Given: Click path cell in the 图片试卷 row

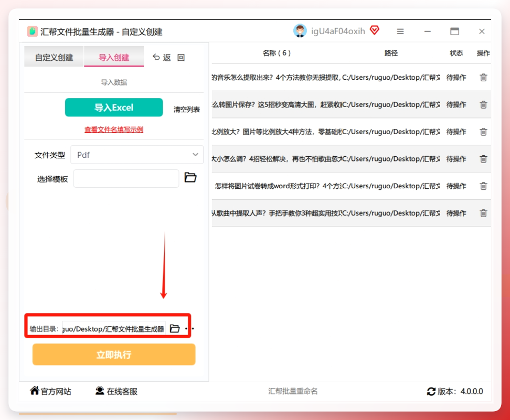Looking at the screenshot, I should tap(391, 186).
